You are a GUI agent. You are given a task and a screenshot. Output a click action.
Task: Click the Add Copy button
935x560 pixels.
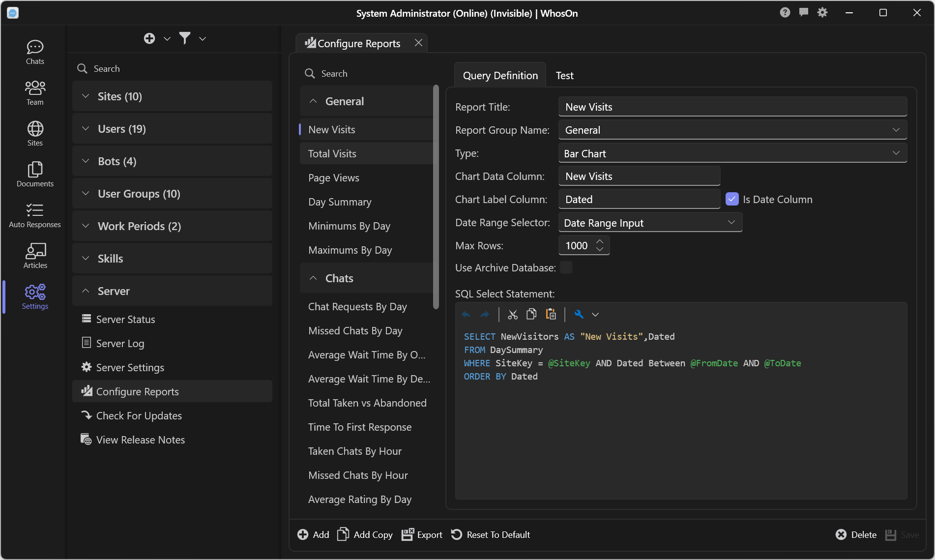pyautogui.click(x=365, y=534)
